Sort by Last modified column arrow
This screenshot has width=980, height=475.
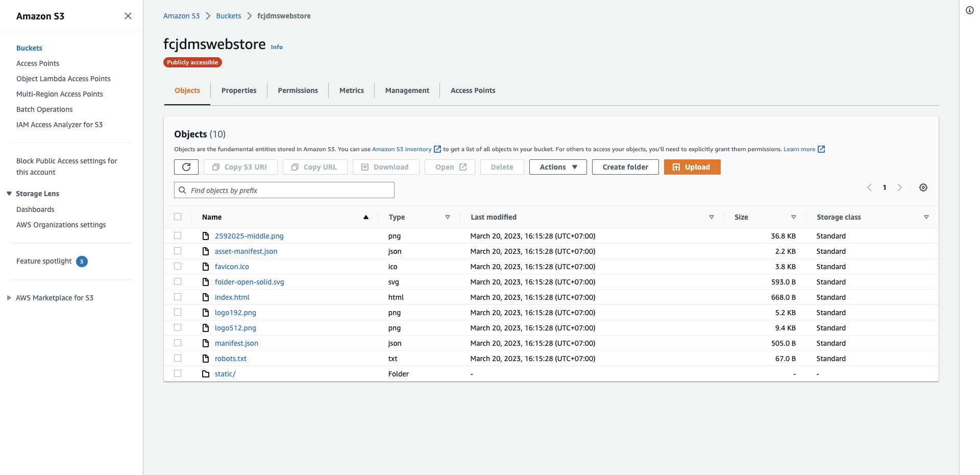pos(712,217)
